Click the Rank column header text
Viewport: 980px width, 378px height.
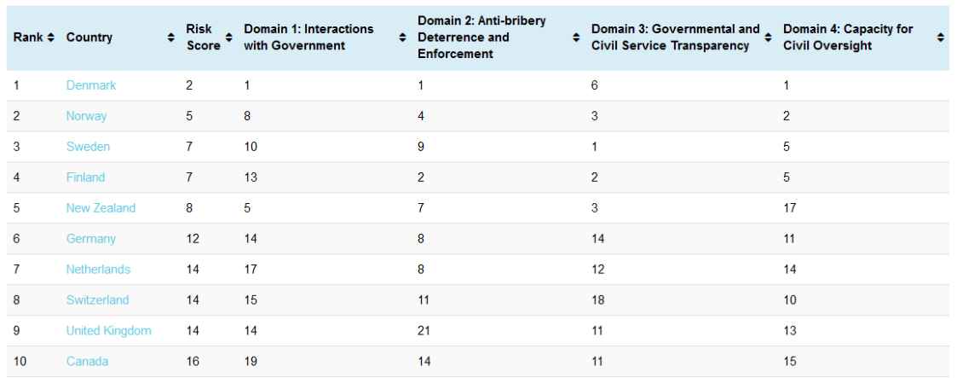tap(28, 38)
